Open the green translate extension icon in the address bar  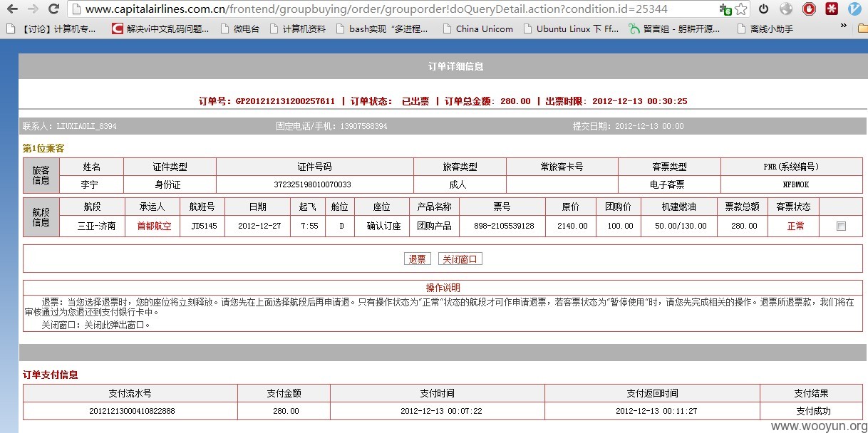click(x=725, y=9)
